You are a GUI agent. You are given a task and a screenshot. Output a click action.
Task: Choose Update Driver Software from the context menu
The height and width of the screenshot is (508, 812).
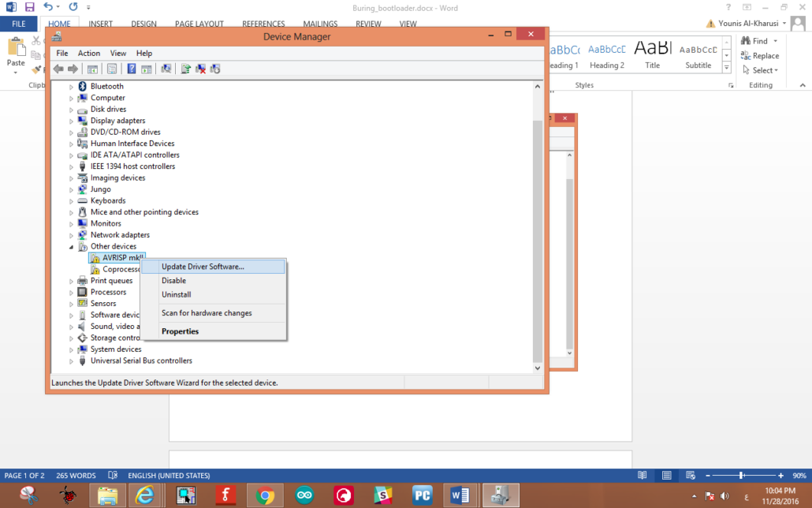213,267
